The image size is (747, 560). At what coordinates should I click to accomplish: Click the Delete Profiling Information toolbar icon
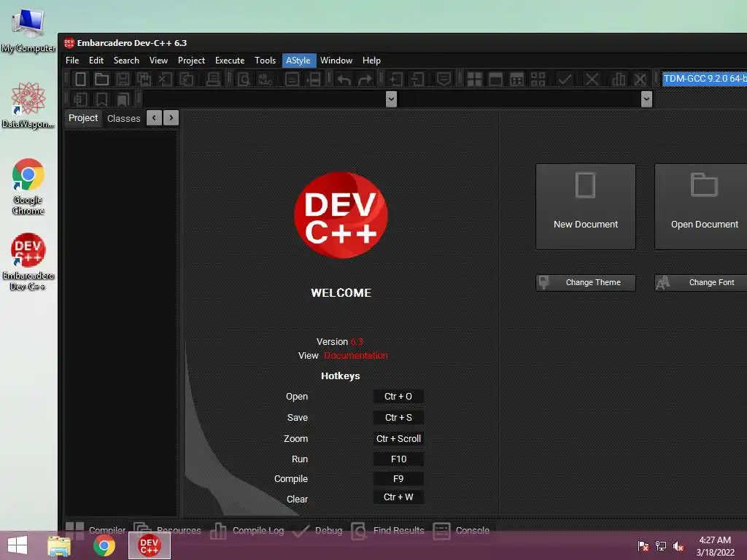[640, 79]
